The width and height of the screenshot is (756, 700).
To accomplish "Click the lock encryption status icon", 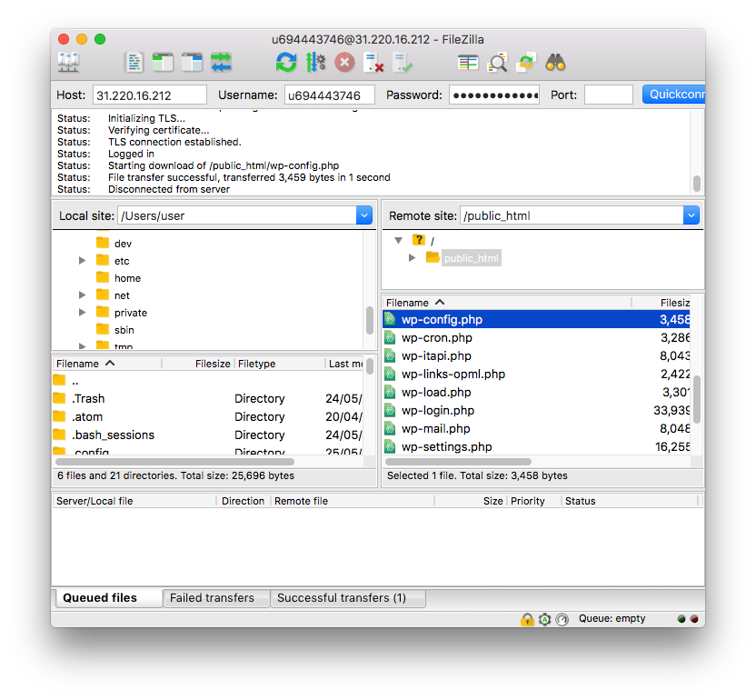I will [527, 619].
